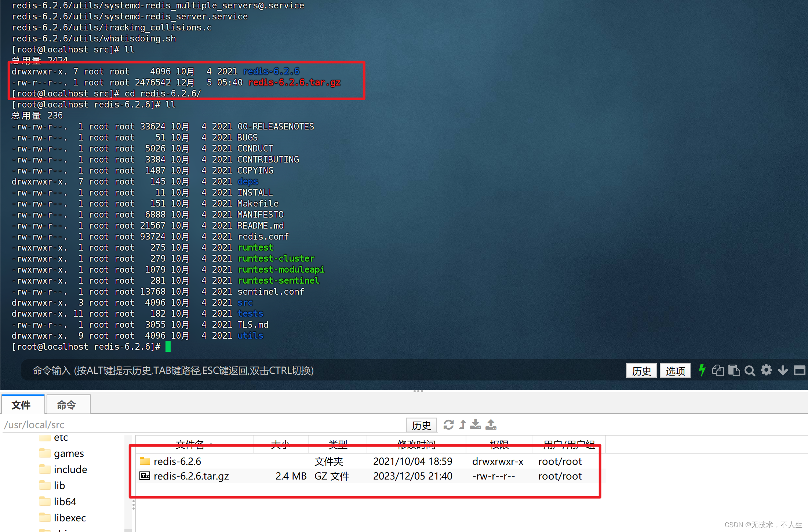This screenshot has height=532, width=808.
Task: Switch to the 命令 tab
Action: [x=68, y=405]
